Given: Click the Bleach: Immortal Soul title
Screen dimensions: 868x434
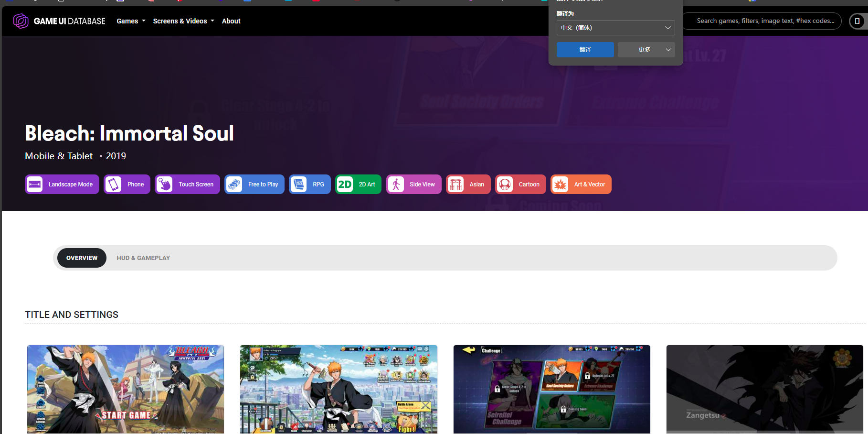Looking at the screenshot, I should click(129, 133).
